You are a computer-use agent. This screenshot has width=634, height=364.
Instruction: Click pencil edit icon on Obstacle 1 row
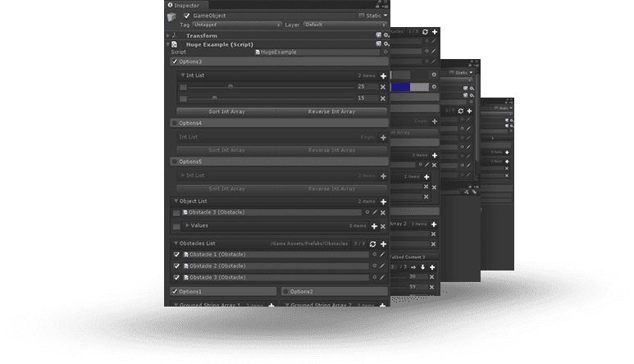(382, 254)
